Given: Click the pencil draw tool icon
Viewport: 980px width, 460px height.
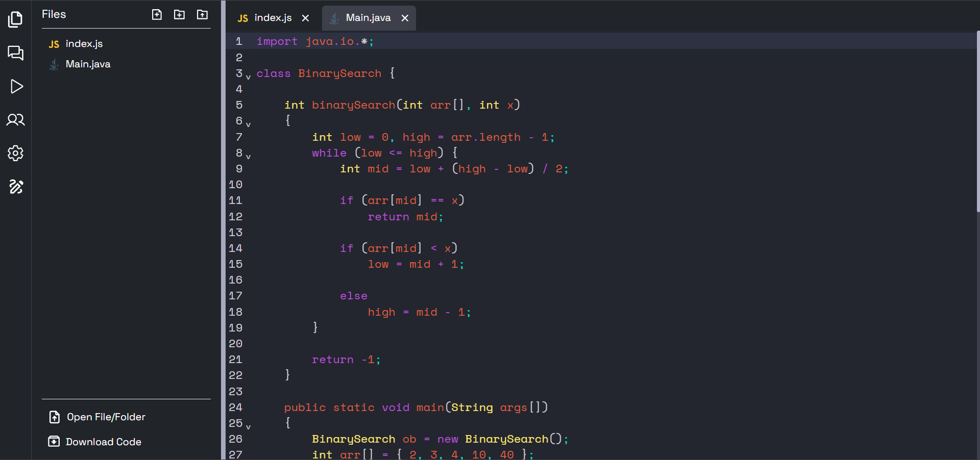Looking at the screenshot, I should [16, 187].
